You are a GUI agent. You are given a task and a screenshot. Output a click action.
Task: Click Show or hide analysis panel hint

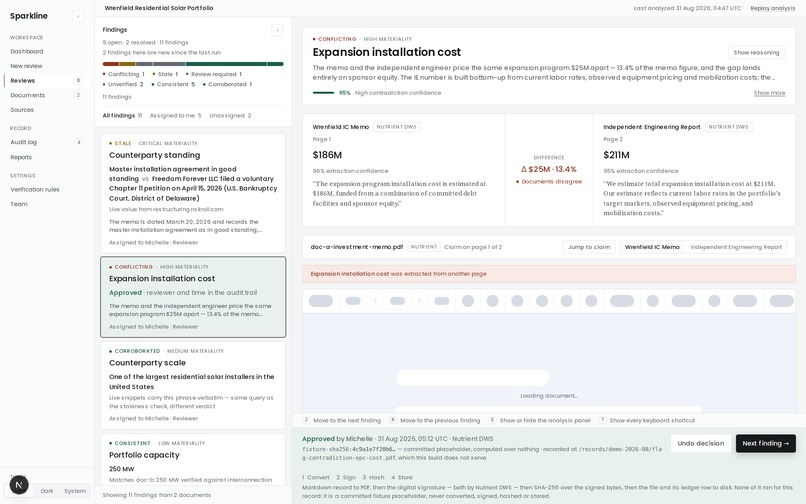click(540, 420)
